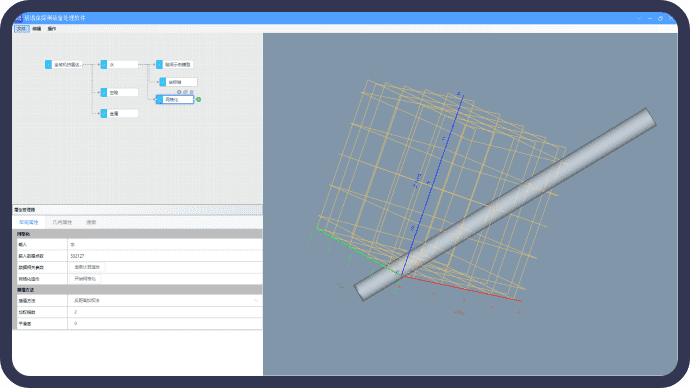Click the field containing value 2
The width and height of the screenshot is (690, 388).
point(165,312)
